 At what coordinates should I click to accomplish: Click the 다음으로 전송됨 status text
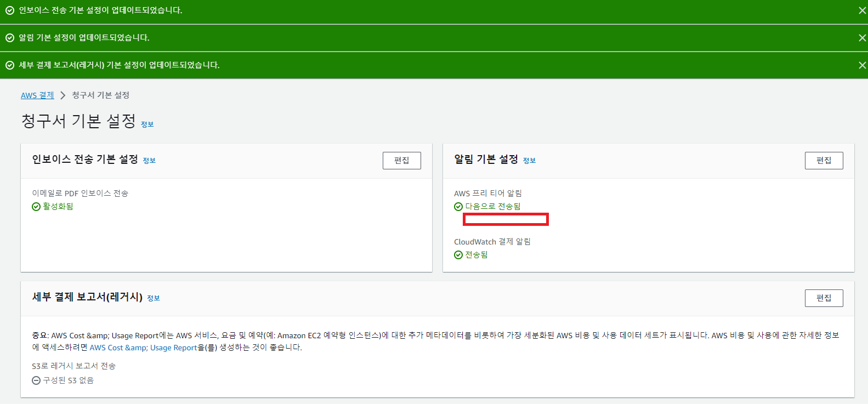pos(493,207)
